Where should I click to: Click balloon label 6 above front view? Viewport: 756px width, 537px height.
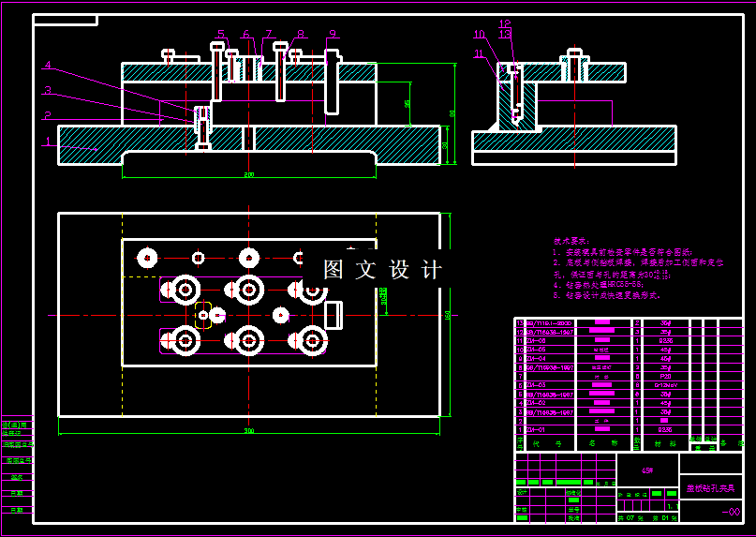(x=246, y=34)
